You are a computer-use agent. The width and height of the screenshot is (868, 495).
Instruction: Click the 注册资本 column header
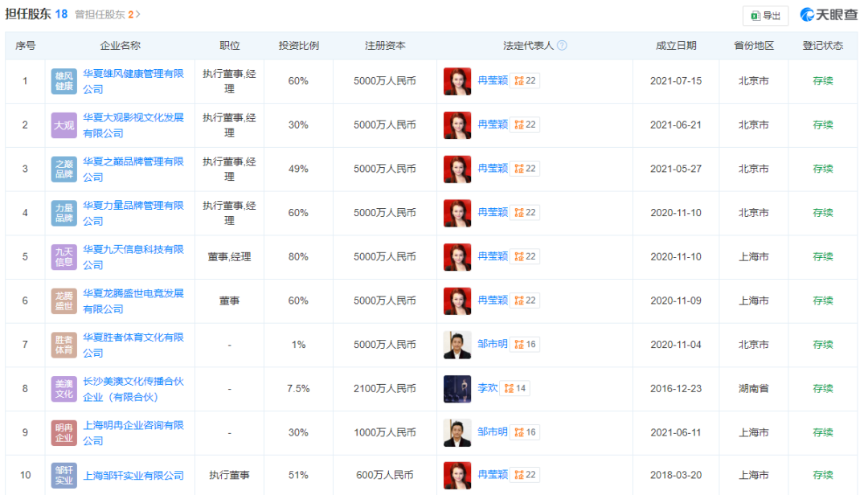[x=385, y=46]
